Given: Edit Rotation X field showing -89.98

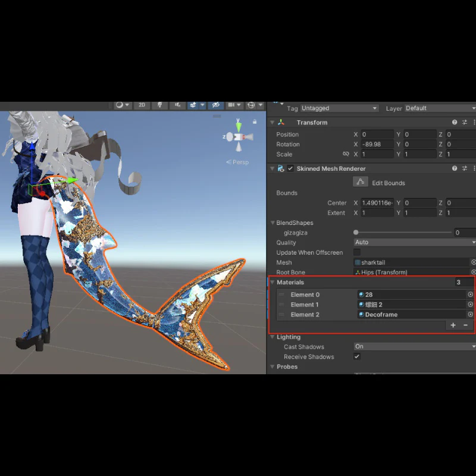Looking at the screenshot, I should 377,144.
